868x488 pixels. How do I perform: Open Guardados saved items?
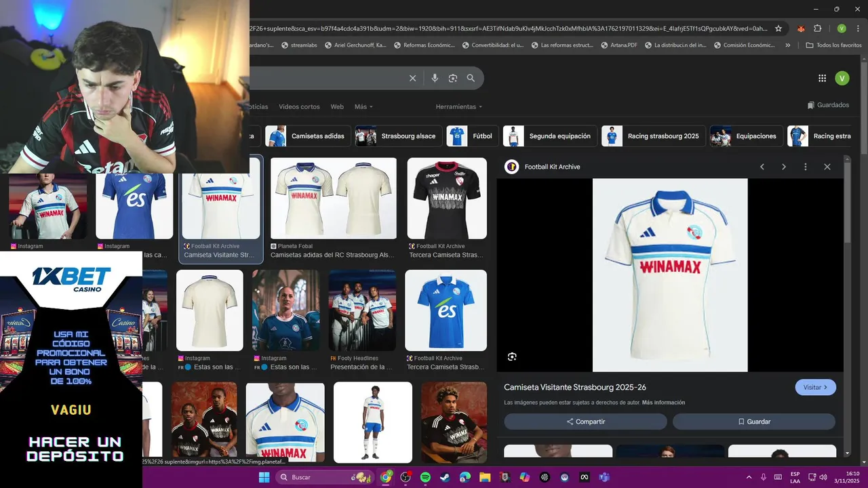828,105
